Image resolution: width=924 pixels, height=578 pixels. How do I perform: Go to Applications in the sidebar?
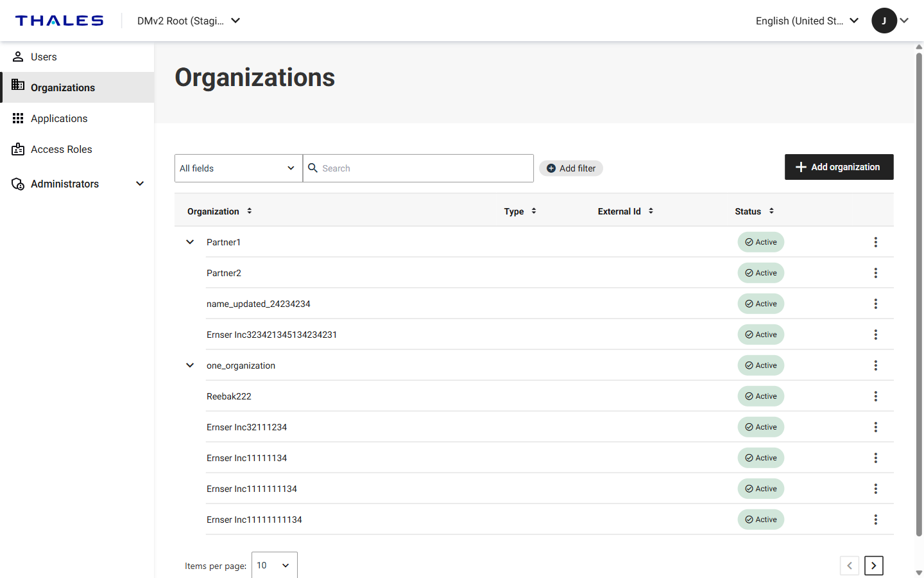[x=77, y=118]
